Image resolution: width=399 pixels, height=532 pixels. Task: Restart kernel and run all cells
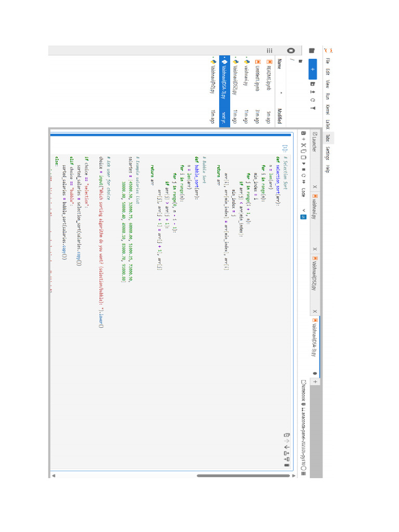303,181
